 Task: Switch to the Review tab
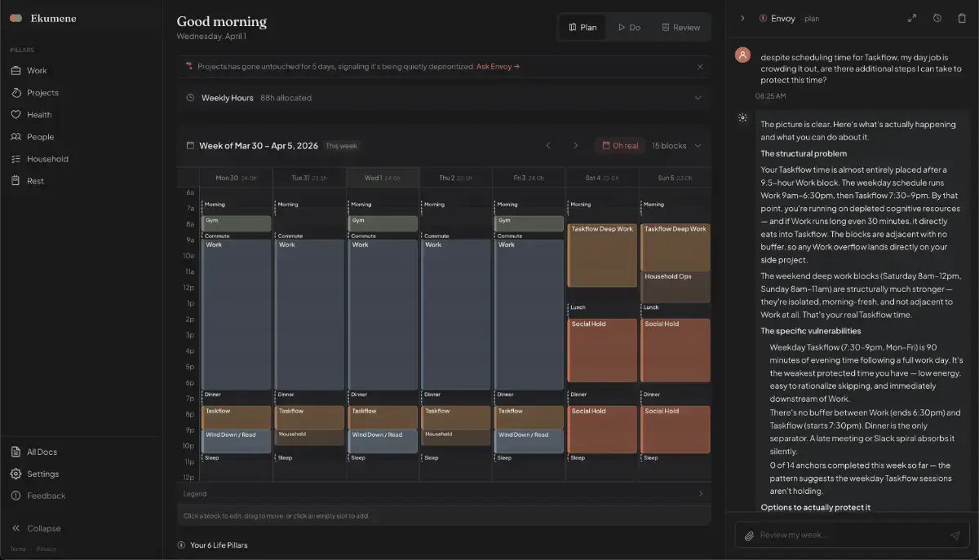pos(680,27)
